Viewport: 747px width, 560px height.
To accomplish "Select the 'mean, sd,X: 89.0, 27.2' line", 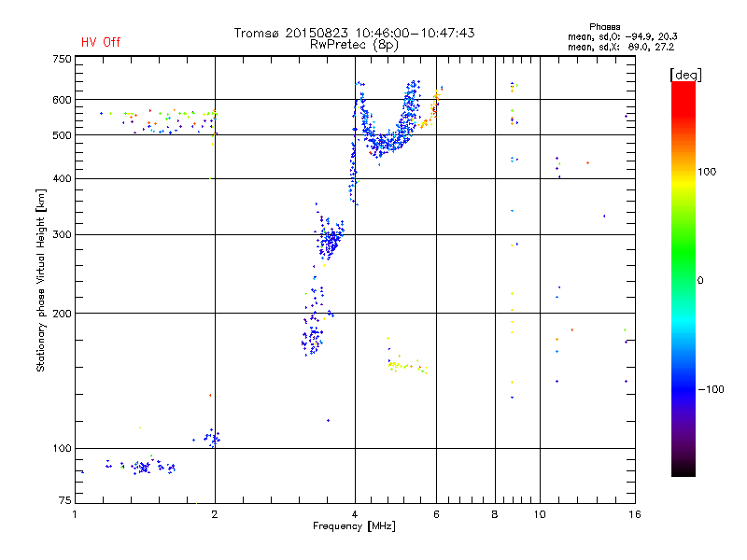I will pos(621,47).
